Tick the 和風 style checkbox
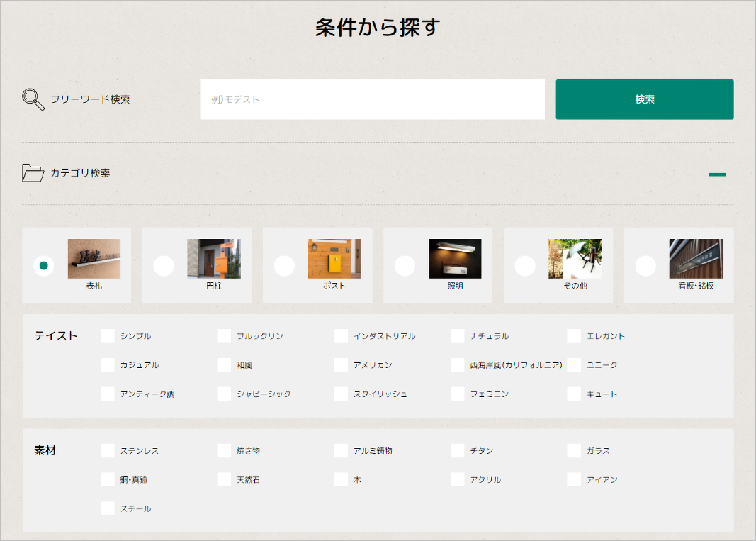The width and height of the screenshot is (756, 541). pos(224,365)
